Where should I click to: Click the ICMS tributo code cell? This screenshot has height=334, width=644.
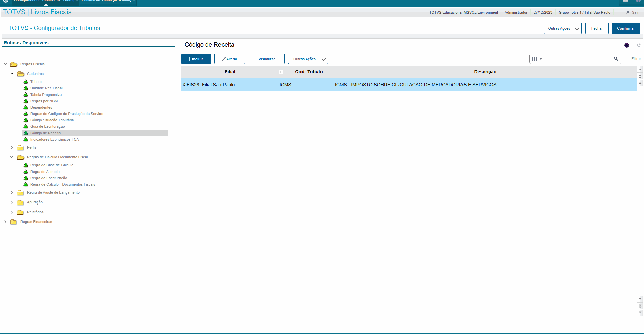click(x=285, y=85)
